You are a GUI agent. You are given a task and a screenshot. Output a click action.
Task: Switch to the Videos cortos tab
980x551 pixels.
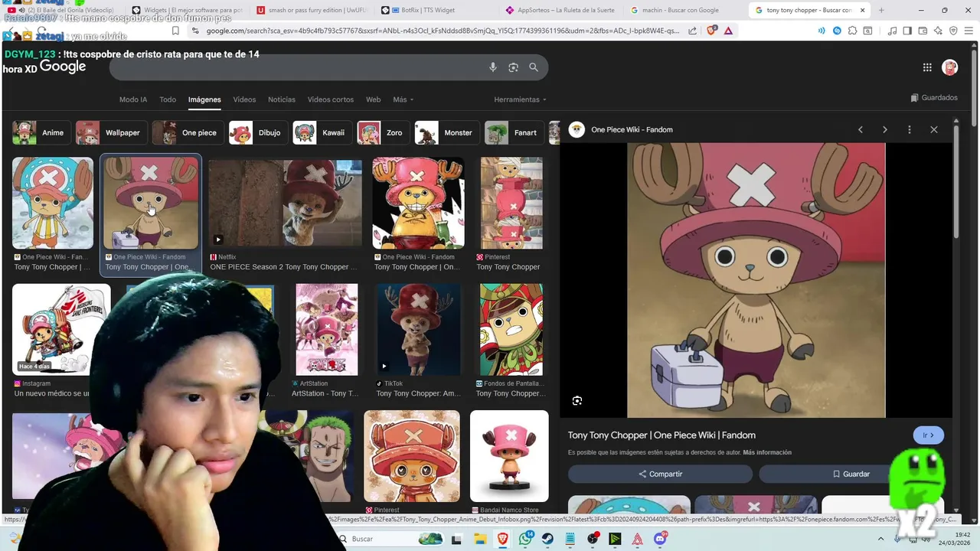(331, 99)
